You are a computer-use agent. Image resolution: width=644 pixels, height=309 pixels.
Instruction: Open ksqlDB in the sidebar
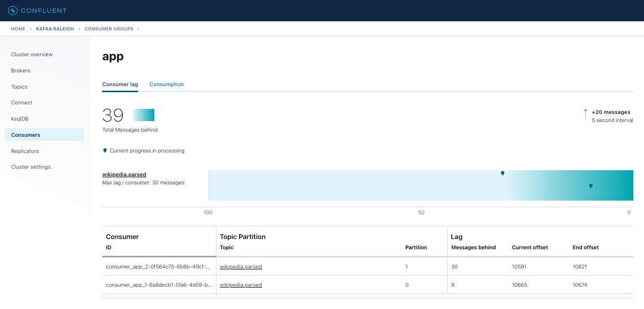(21, 119)
